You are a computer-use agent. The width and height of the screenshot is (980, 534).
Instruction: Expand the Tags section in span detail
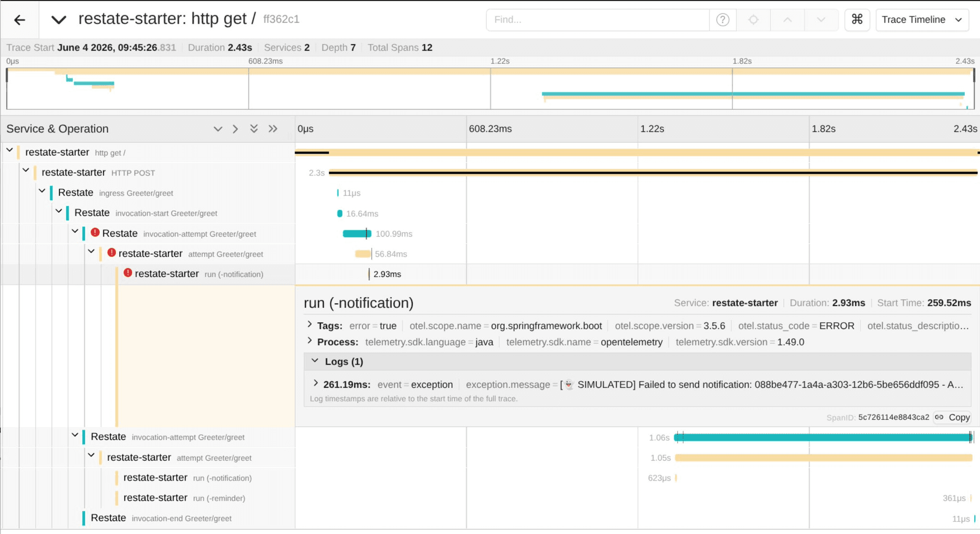310,325
